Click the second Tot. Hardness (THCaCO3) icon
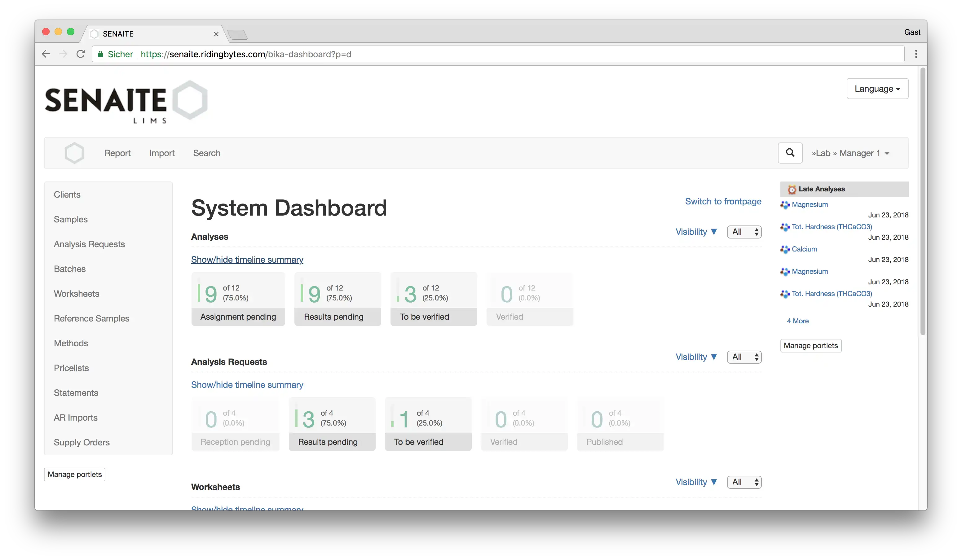This screenshot has height=560, width=962. click(786, 293)
